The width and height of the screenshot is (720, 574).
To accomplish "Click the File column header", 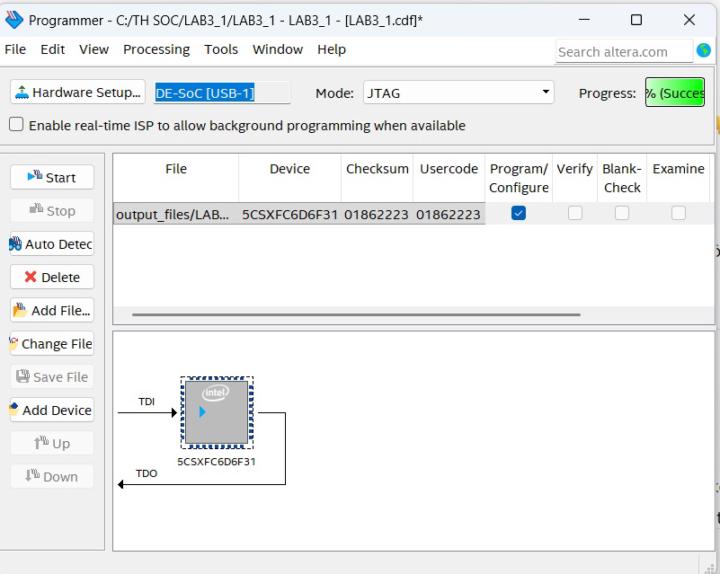I will click(176, 177).
